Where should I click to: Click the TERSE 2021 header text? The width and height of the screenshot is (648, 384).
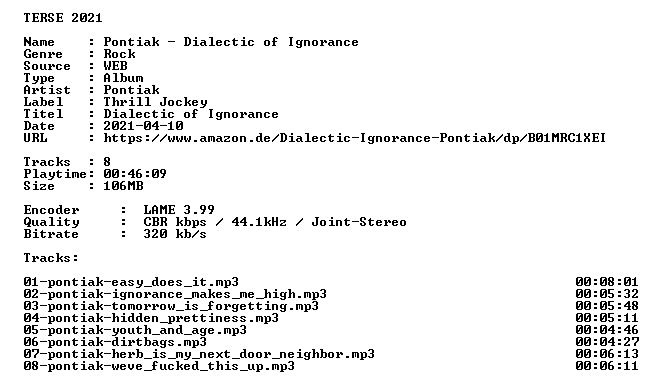click(x=62, y=18)
